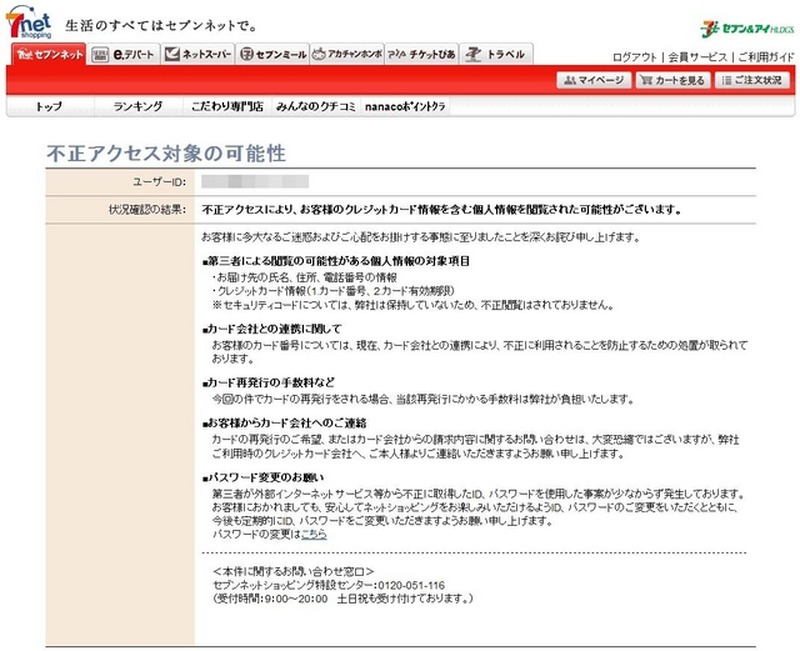Open ランキング in the navigation menu
This screenshot has width=800, height=651.
(138, 106)
